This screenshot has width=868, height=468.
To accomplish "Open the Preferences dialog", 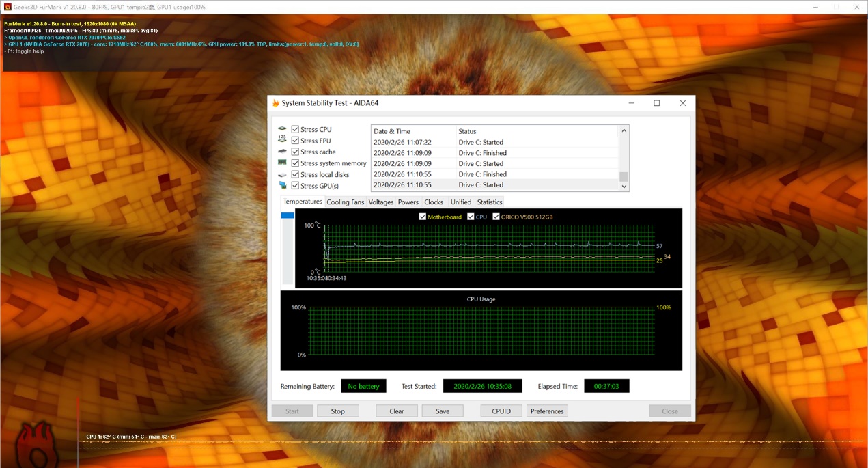I will tap(548, 411).
